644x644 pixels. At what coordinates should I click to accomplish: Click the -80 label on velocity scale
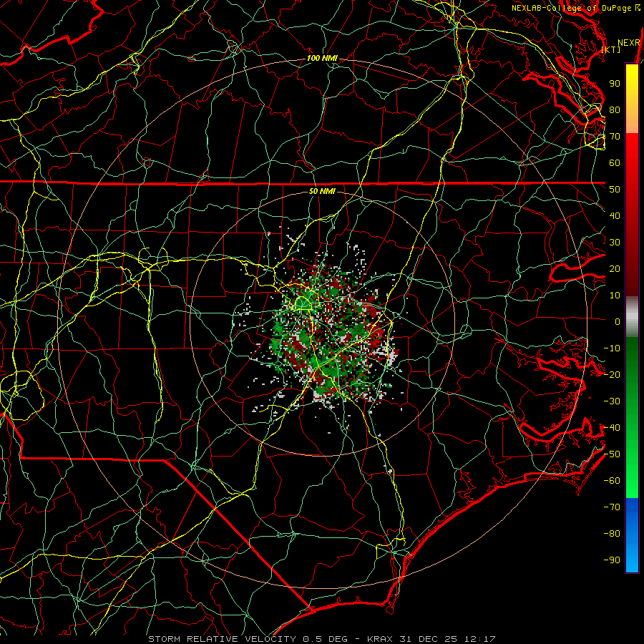[x=612, y=534]
